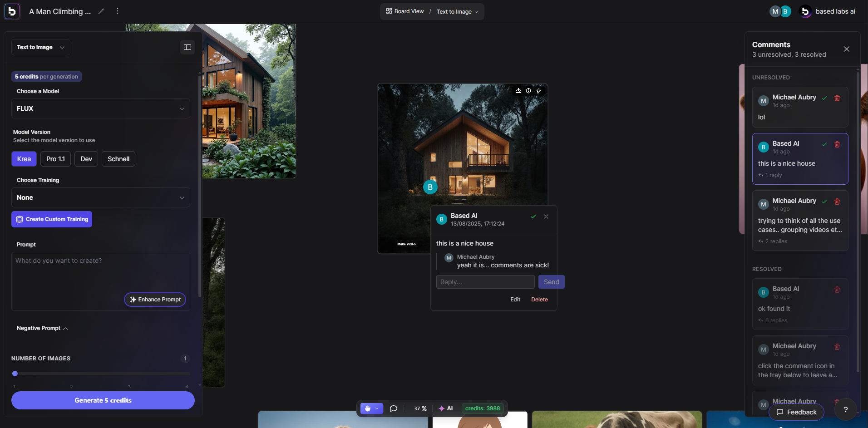Collapse the left sidebar panel icon
868x428 pixels.
coord(187,47)
